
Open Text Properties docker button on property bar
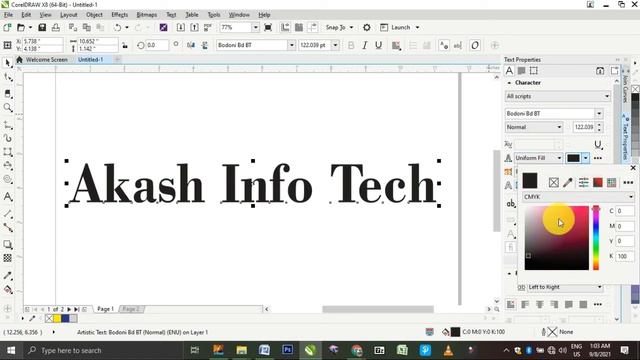tap(444, 45)
